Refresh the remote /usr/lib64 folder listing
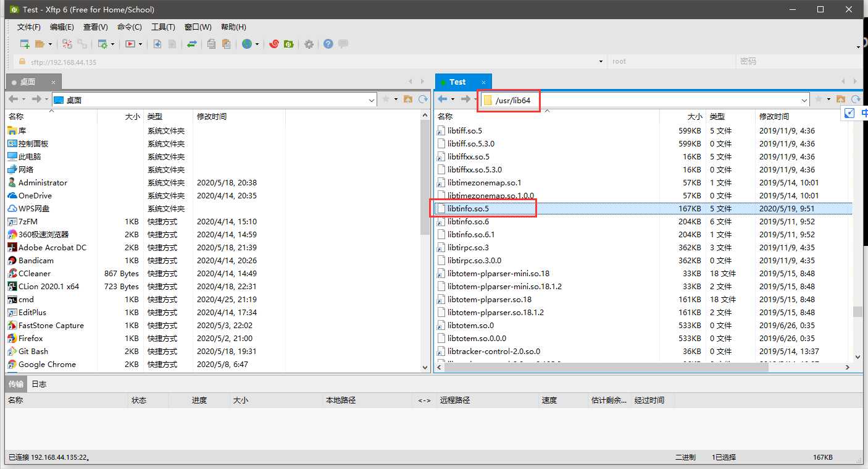868x469 pixels. 855,99
